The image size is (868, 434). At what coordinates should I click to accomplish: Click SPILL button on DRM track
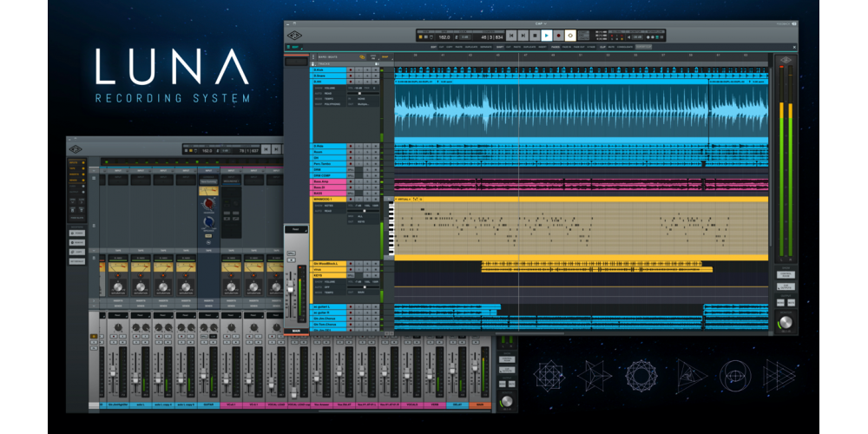click(351, 170)
